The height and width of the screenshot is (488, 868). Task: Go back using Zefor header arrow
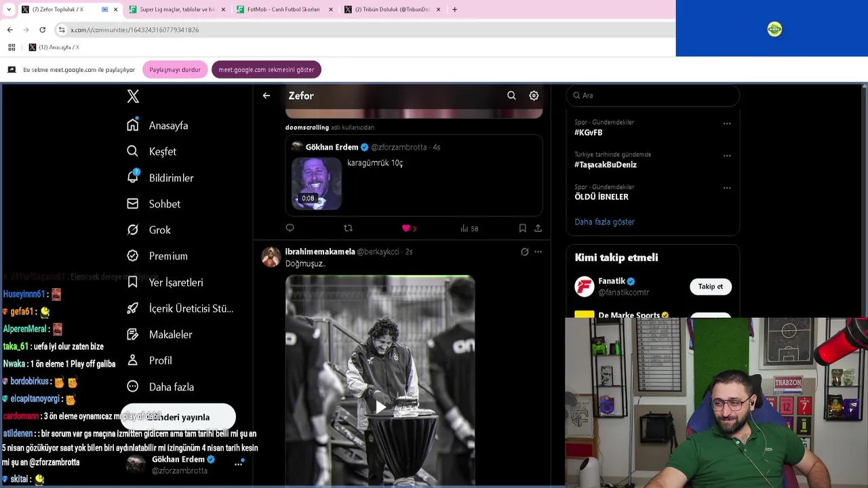click(267, 96)
